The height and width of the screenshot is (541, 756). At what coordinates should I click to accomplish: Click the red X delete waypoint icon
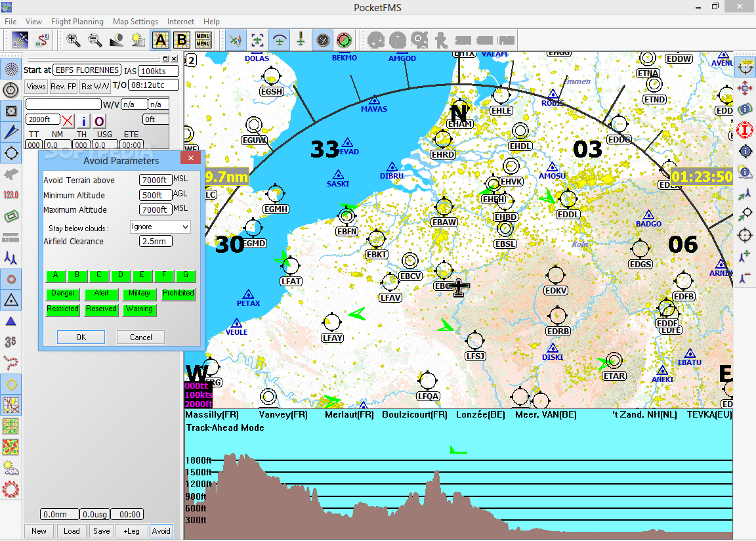(68, 121)
